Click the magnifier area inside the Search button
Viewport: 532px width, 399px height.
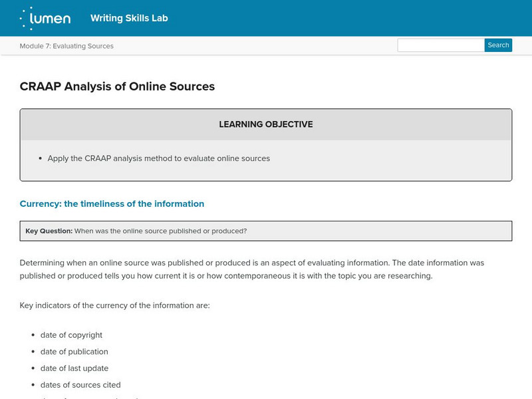click(497, 45)
